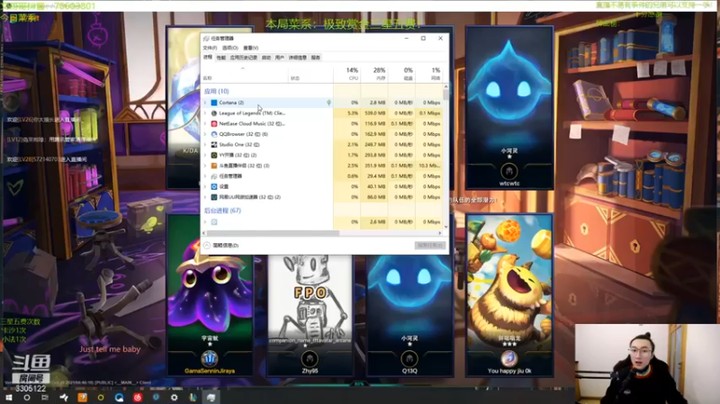This screenshot has height=404, width=720.
Task: Select the wtcwtc player card in lobby
Action: coord(509,108)
